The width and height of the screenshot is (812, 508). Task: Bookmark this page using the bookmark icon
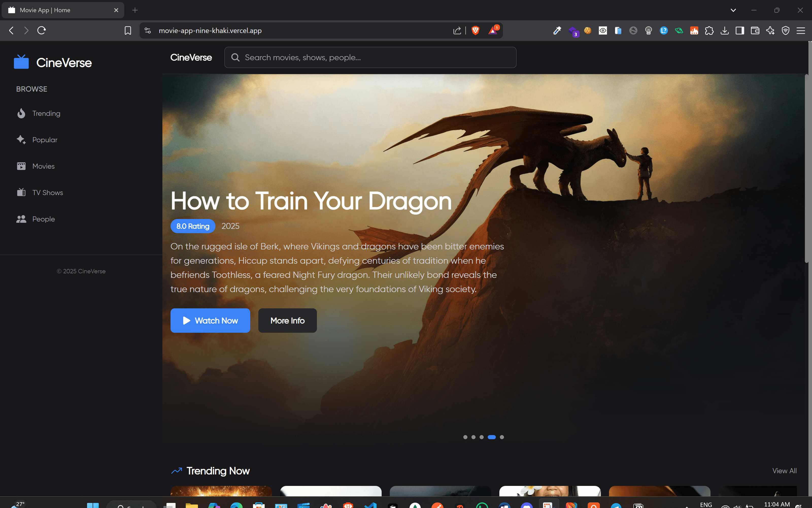(128, 30)
